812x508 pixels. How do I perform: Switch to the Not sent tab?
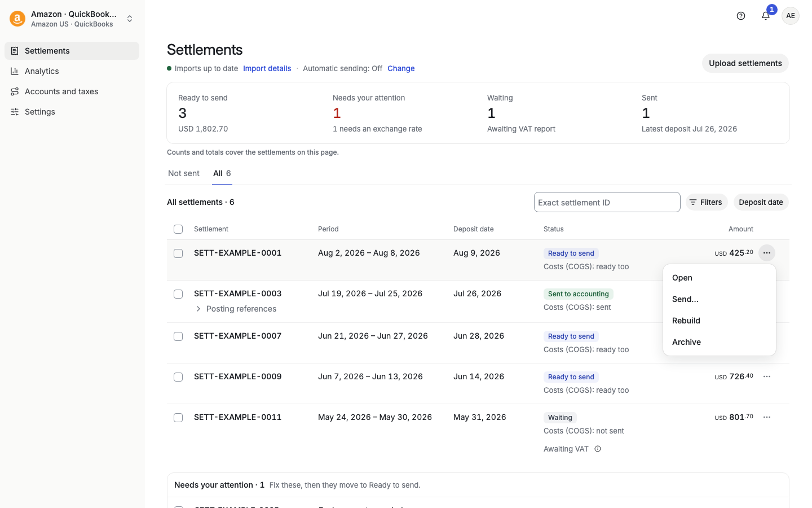(x=184, y=173)
